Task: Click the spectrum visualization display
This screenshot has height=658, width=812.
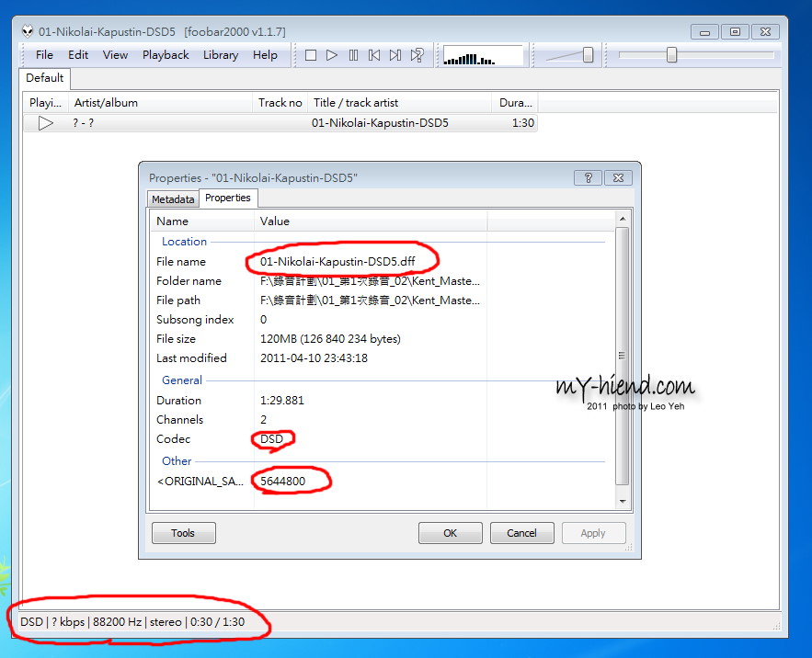Action: click(483, 55)
